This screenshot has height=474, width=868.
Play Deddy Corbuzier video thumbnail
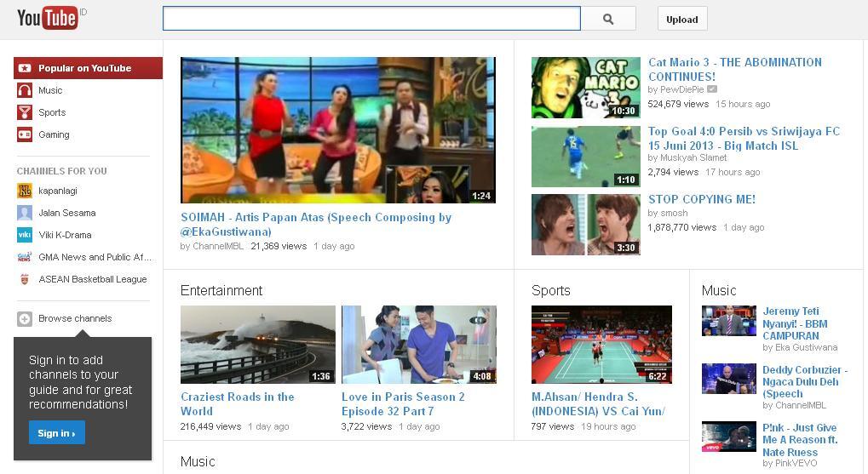coord(728,379)
